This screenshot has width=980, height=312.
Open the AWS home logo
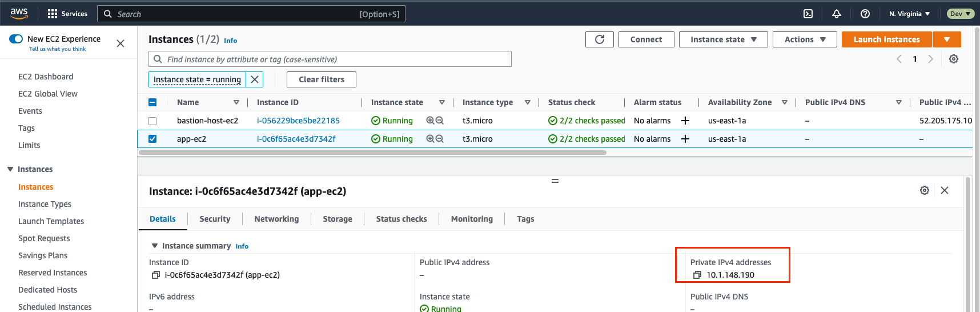click(x=19, y=13)
